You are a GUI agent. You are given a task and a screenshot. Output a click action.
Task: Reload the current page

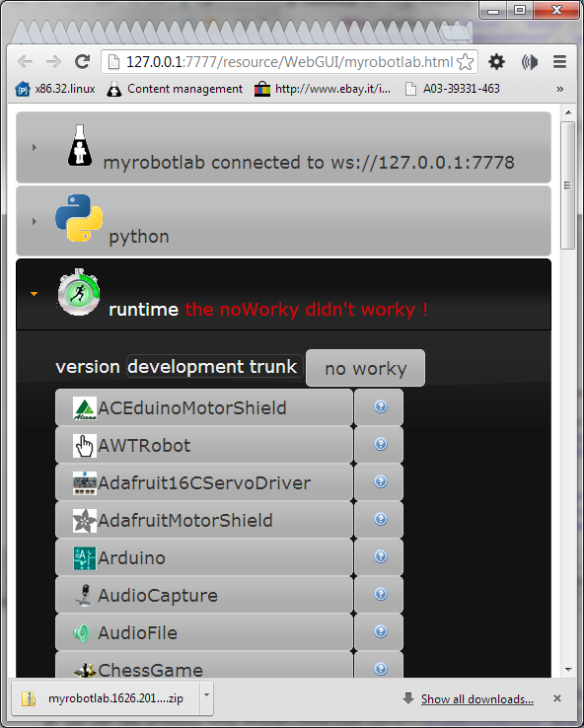[83, 61]
